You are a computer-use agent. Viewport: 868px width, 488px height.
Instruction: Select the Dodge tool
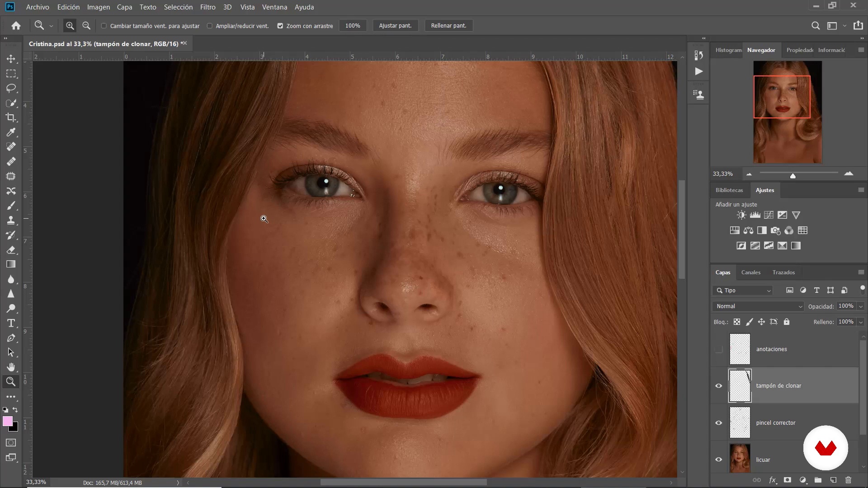tap(11, 309)
